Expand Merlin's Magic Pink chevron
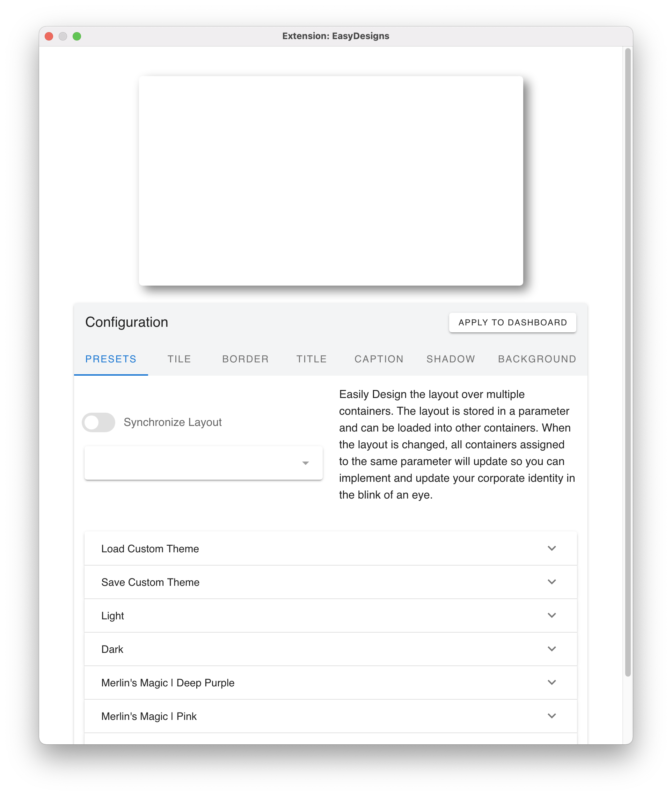 (552, 716)
